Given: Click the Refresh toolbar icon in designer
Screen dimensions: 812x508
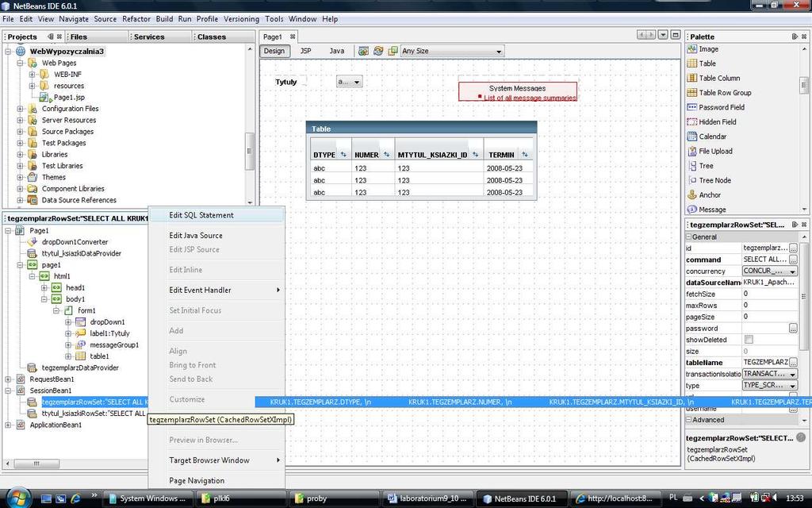Looking at the screenshot, I should pyautogui.click(x=378, y=51).
